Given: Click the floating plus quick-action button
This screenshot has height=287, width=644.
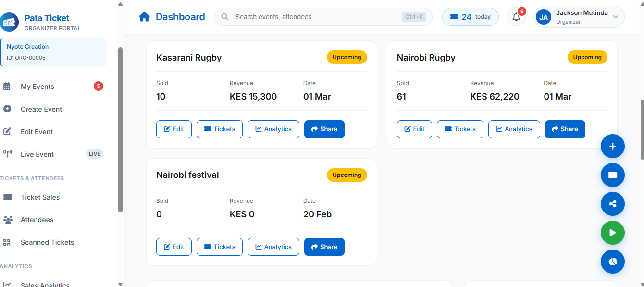Looking at the screenshot, I should point(612,146).
